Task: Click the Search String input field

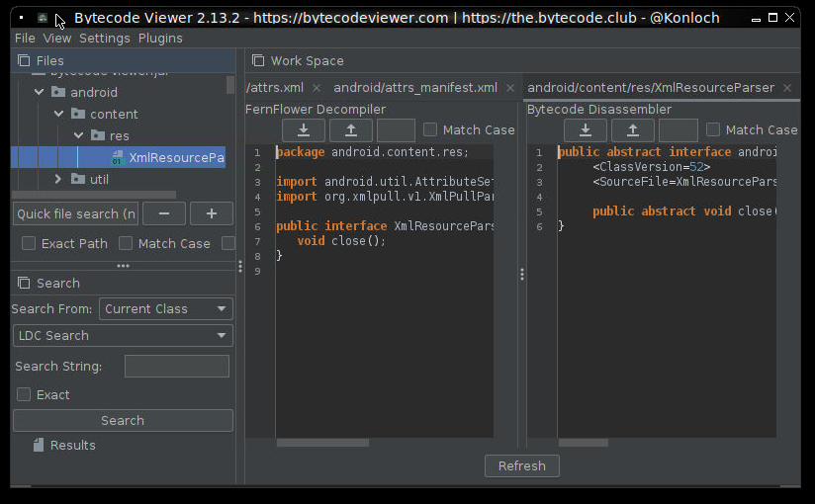Action: (x=177, y=367)
